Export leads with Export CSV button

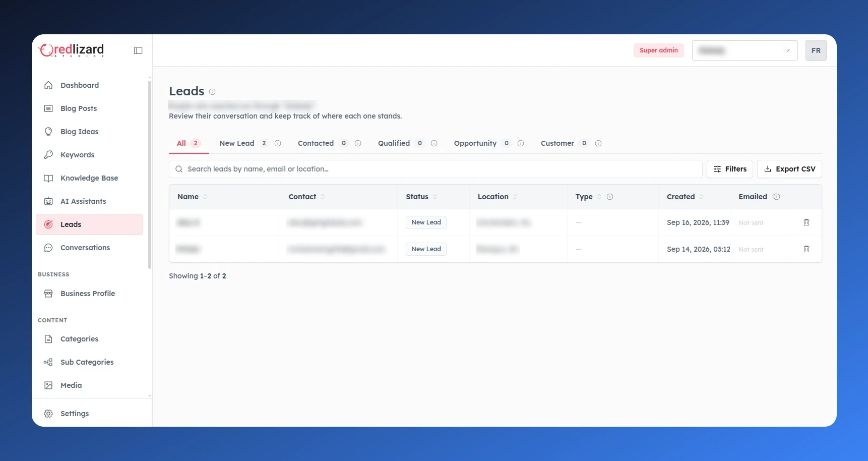pyautogui.click(x=789, y=169)
